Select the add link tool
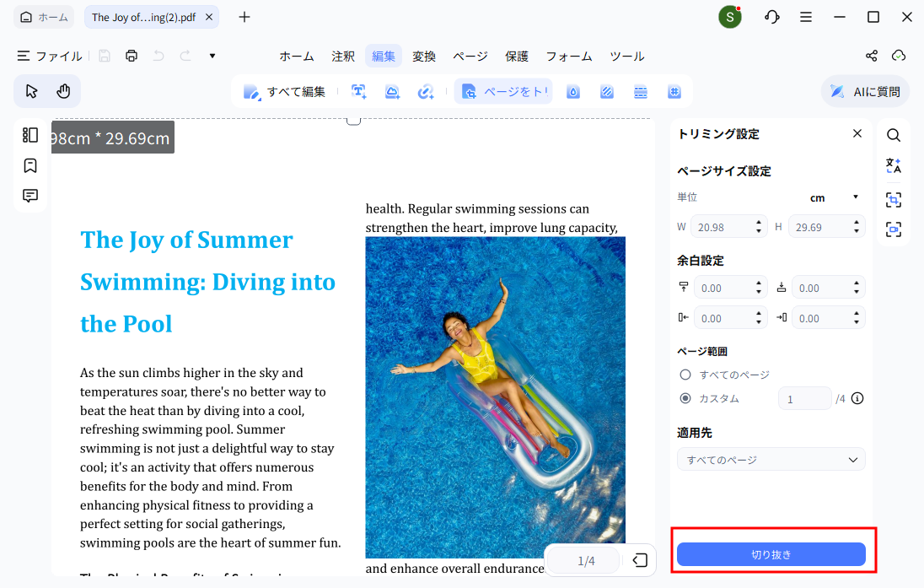 tap(426, 90)
